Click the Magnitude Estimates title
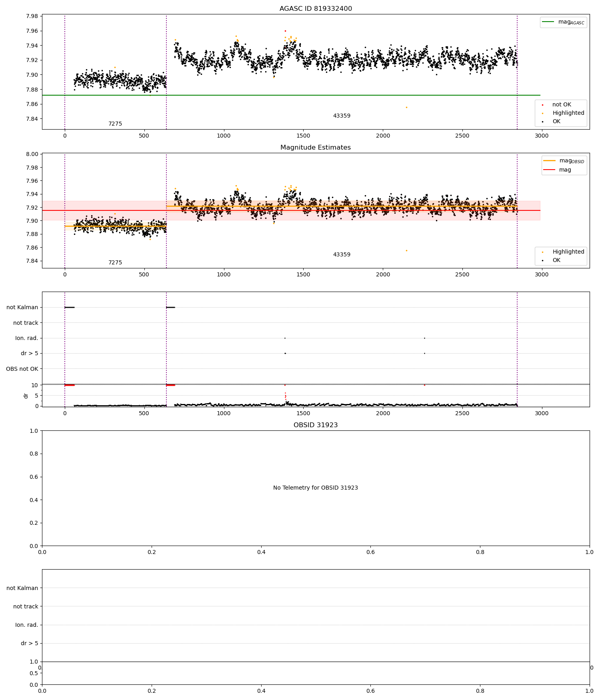Screen dimensions: 600x700 316,148
